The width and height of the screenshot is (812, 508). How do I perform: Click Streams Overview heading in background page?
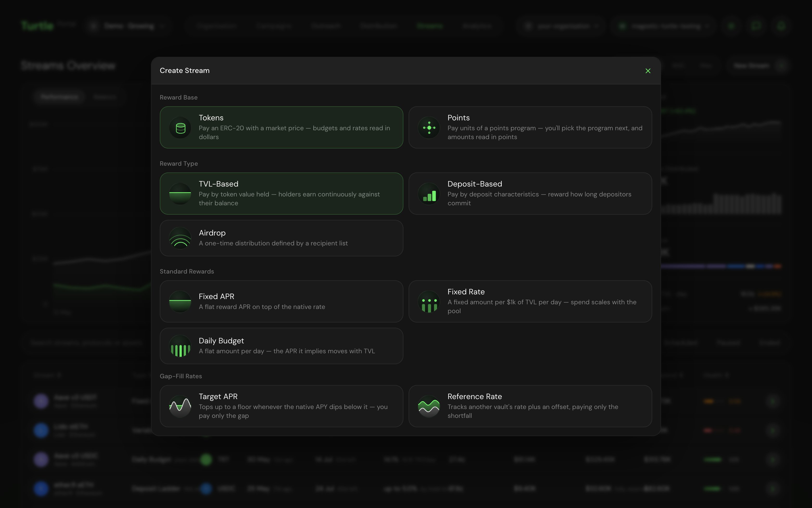click(68, 65)
